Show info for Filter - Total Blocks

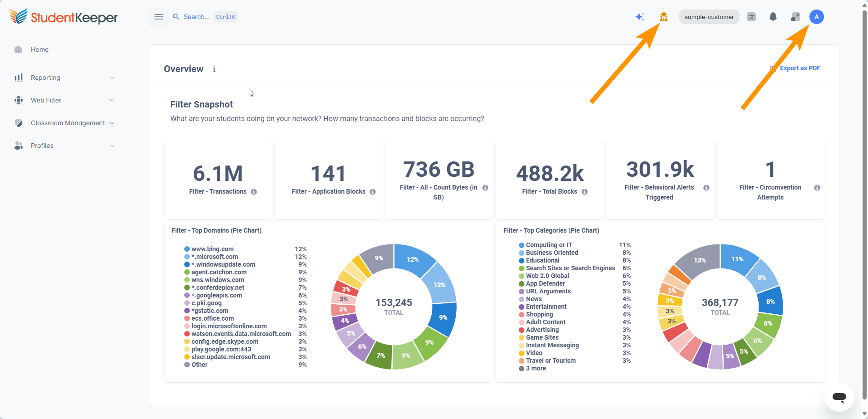click(x=585, y=192)
